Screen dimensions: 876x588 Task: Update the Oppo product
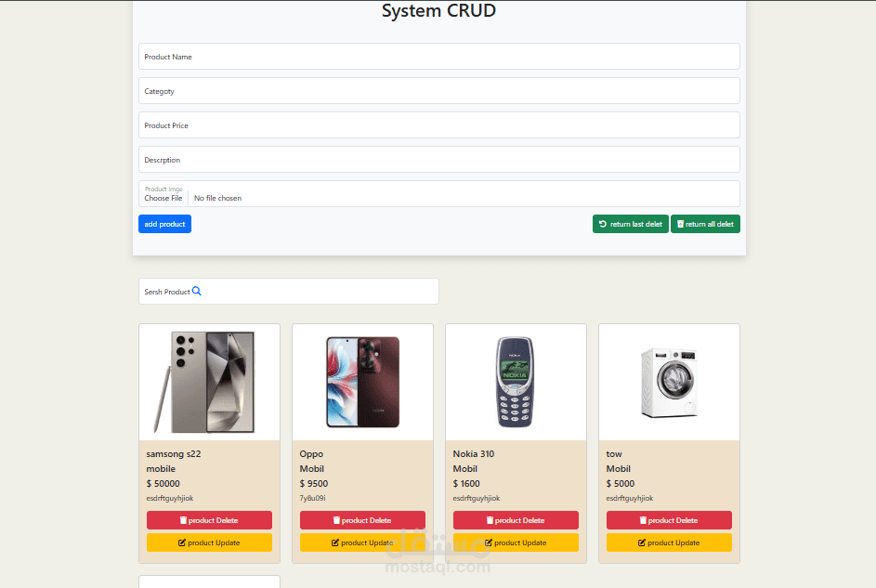362,542
